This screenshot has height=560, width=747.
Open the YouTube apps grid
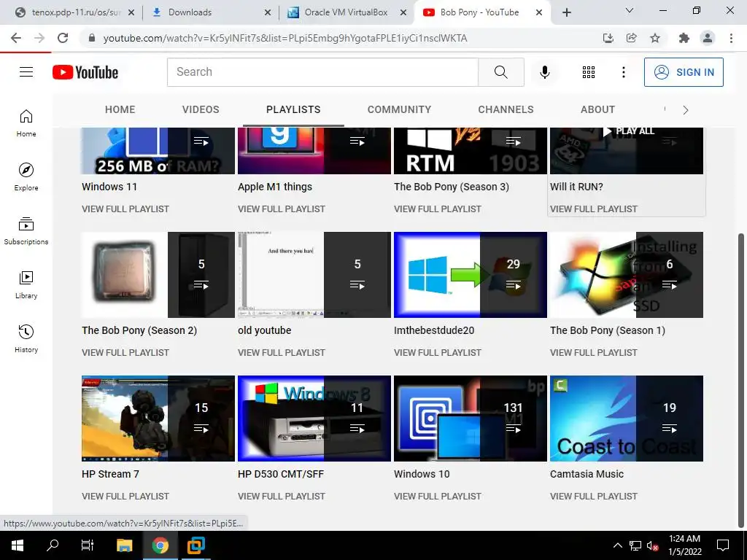[x=589, y=72]
